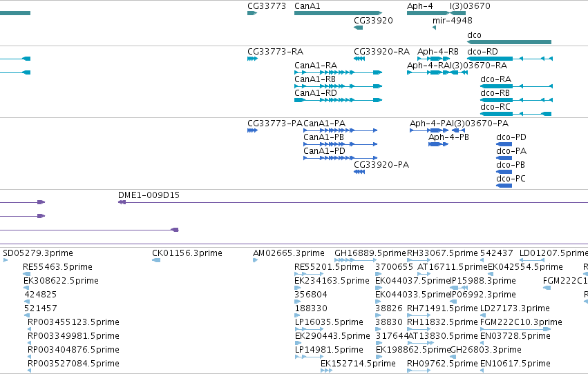
Task: Click transcript CG33920-RA
Action: pyautogui.click(x=359, y=59)
